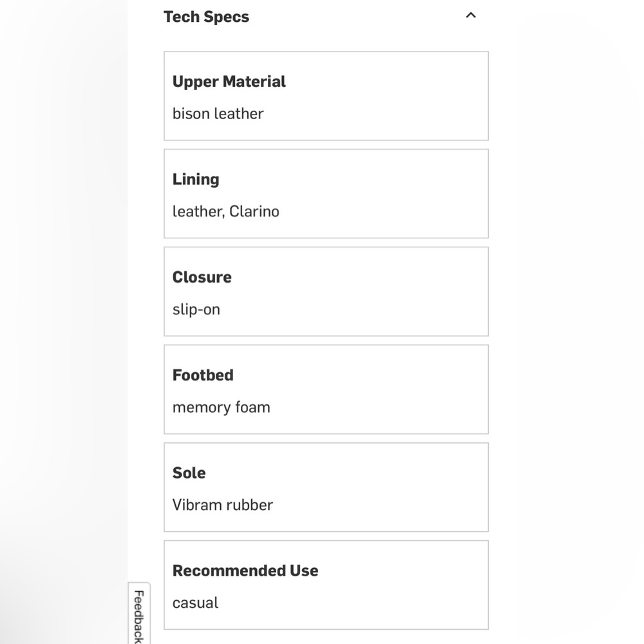This screenshot has height=644, width=644.
Task: Click inside the Closure card box
Action: (326, 292)
